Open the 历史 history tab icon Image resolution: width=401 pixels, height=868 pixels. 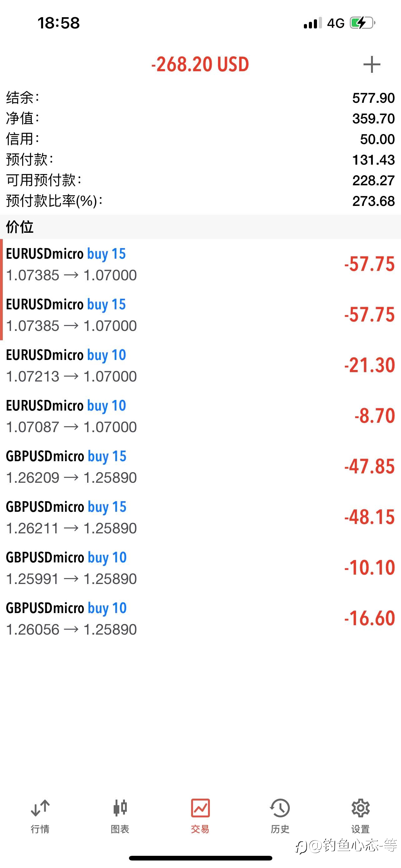(280, 808)
